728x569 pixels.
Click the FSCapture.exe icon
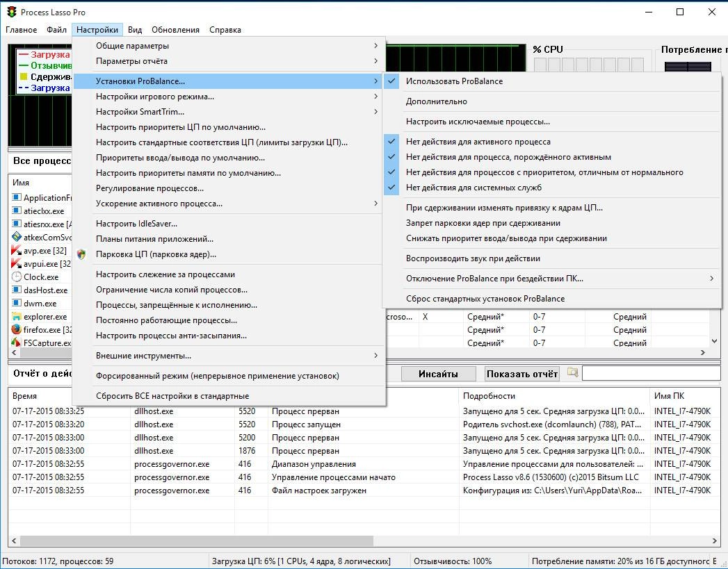(x=16, y=343)
